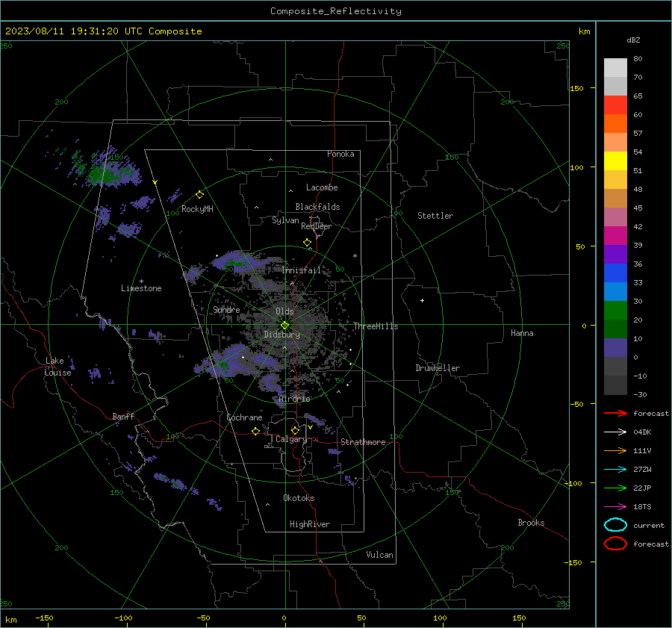Select the Lake Louise label
Image resolution: width=672 pixels, height=628 pixels.
58,367
